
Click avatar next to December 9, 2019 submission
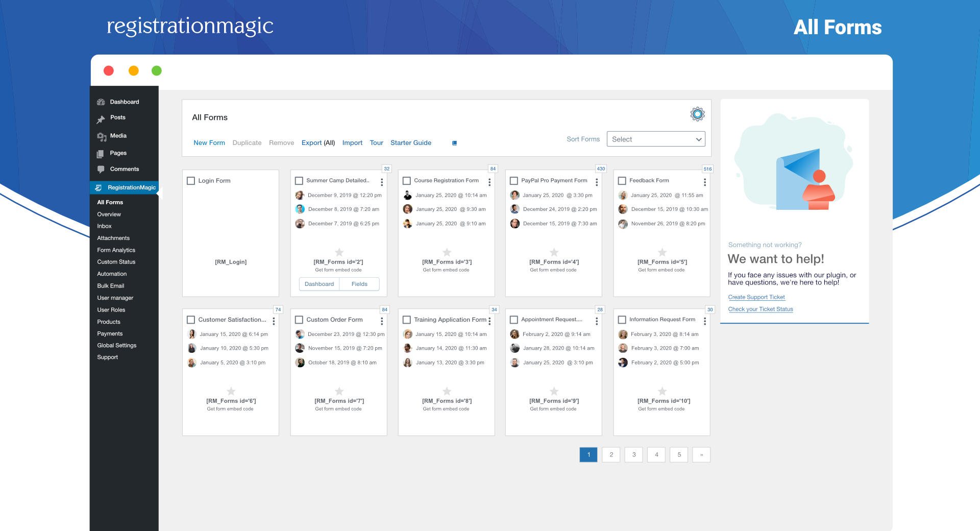300,195
